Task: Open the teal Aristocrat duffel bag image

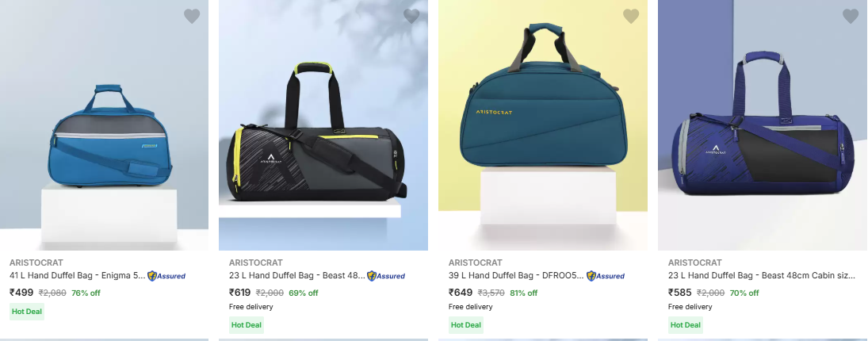Action: point(543,125)
